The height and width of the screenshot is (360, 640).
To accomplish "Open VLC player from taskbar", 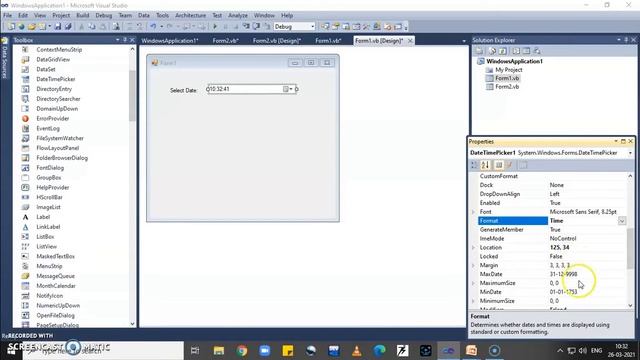I will (356, 350).
